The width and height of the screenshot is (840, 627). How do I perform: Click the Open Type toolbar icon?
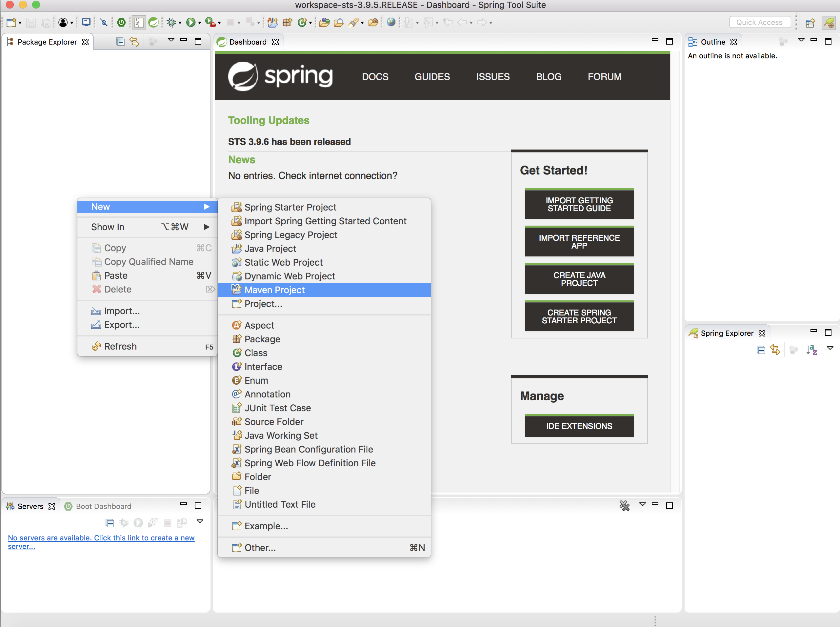(x=324, y=22)
